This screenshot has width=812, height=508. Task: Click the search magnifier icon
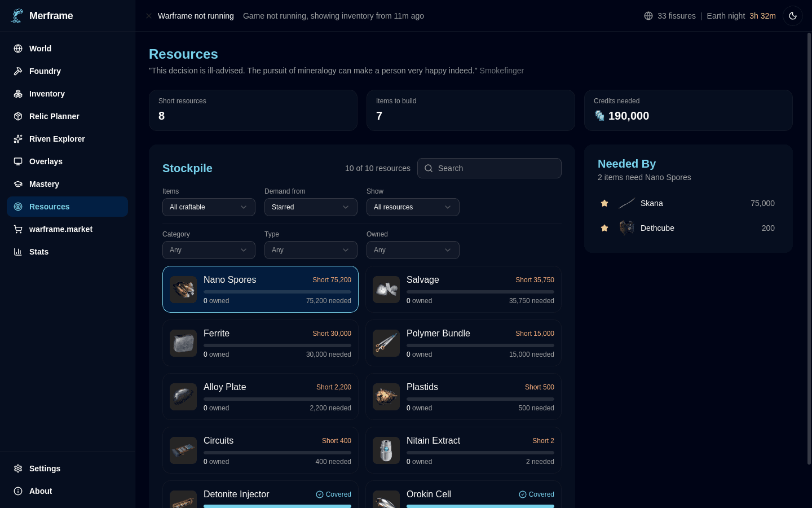point(429,168)
